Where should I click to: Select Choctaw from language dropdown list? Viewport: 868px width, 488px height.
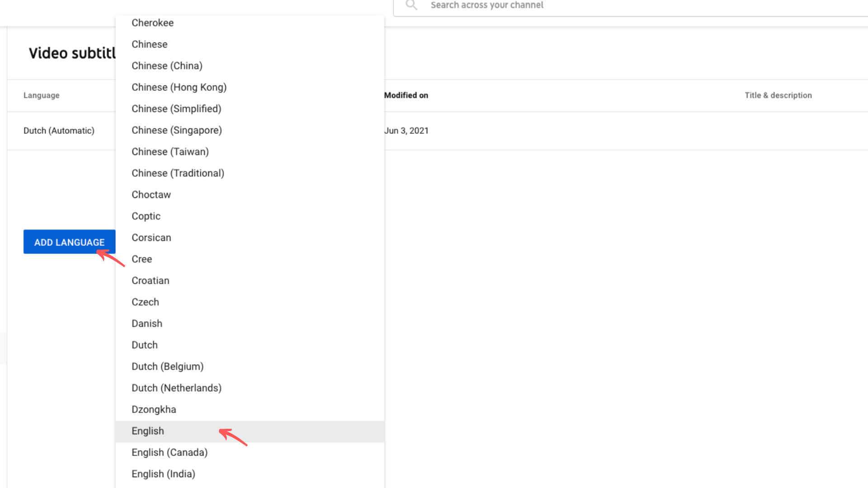coord(151,194)
